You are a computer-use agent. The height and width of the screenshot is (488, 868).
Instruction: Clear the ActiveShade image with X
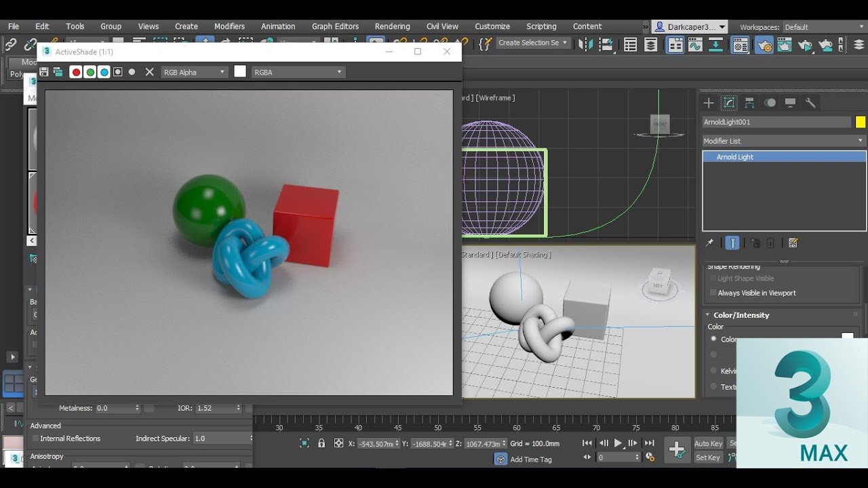[x=150, y=72]
